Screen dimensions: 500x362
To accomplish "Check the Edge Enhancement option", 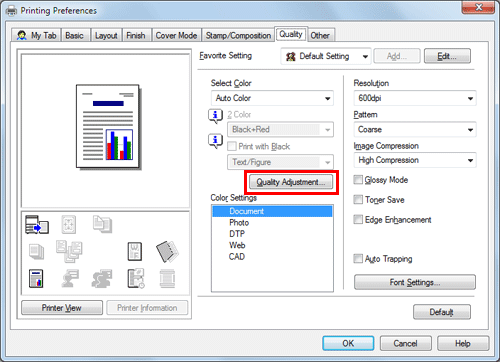I will (358, 220).
